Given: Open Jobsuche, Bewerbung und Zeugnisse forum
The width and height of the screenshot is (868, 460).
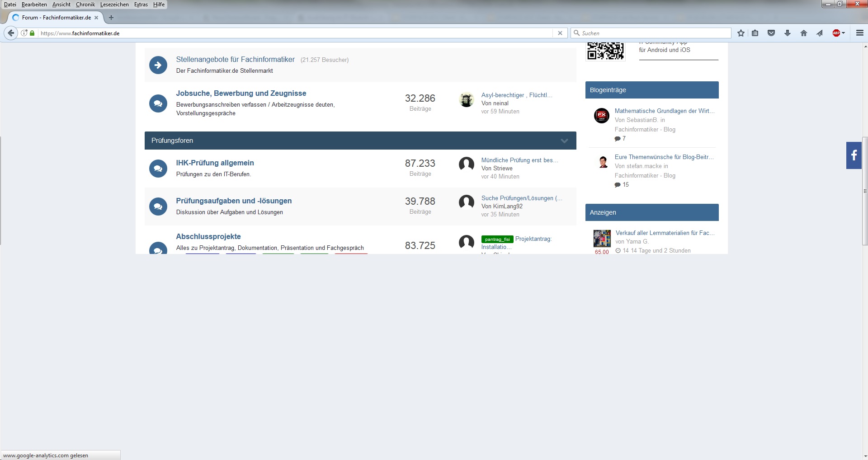Looking at the screenshot, I should (241, 93).
